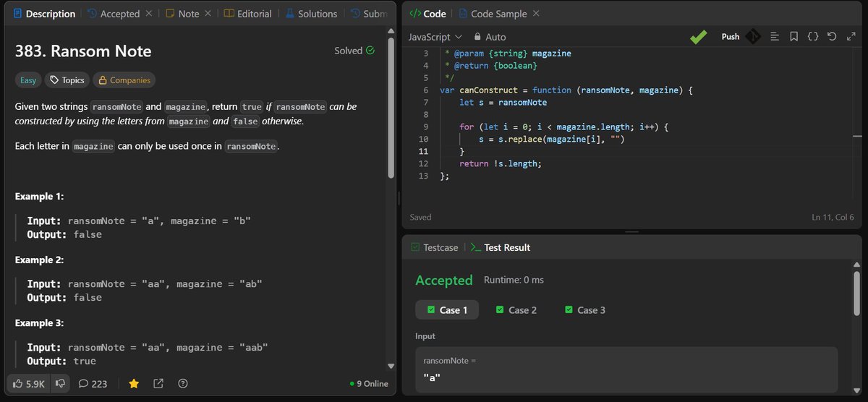The width and height of the screenshot is (868, 402).
Task: Close the Accepted tab with its X
Action: click(x=149, y=14)
